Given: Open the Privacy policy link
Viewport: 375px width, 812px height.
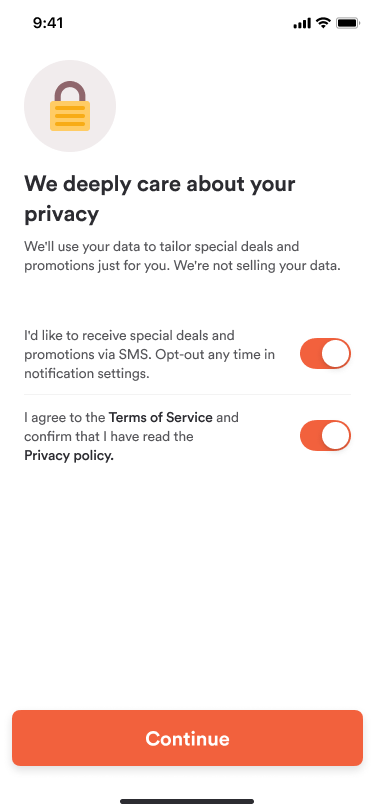Looking at the screenshot, I should (x=69, y=456).
